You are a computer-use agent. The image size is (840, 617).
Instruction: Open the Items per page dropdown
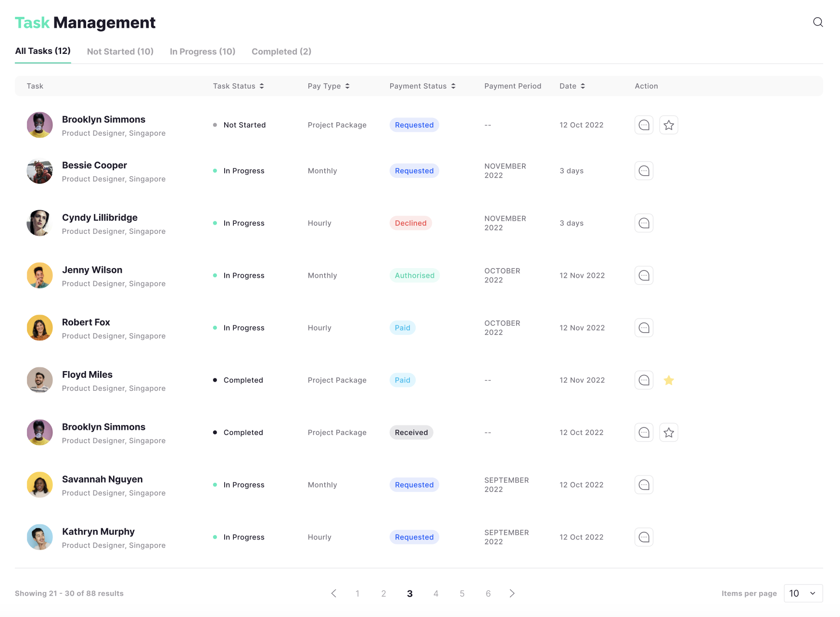(x=803, y=593)
